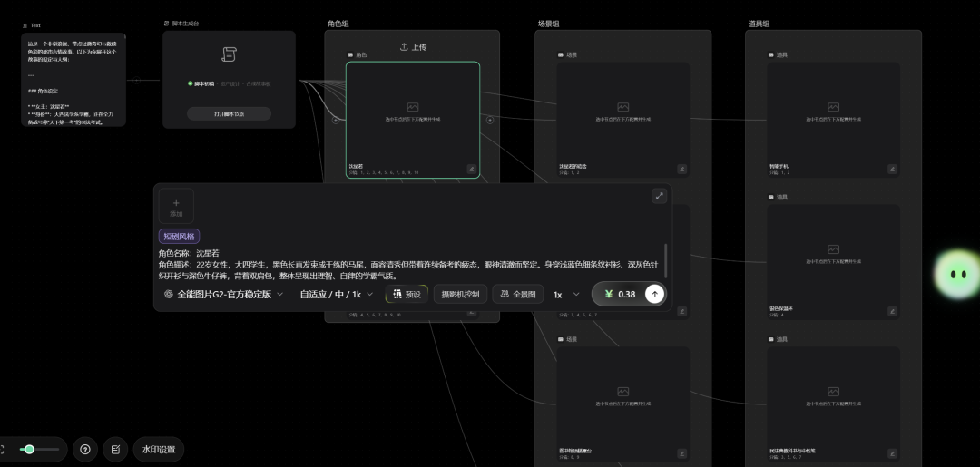Edit the 银色保温杯 prop card
This screenshot has height=467, width=980.
(893, 311)
